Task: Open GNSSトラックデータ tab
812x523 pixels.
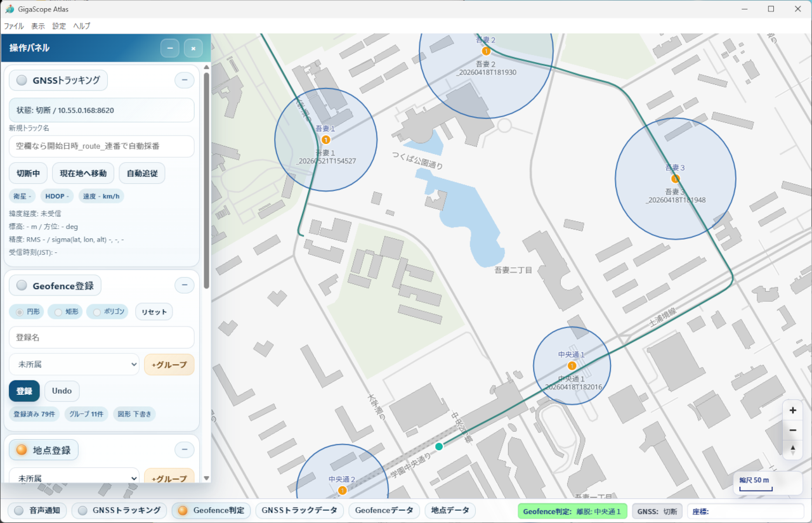Action: pos(299,510)
